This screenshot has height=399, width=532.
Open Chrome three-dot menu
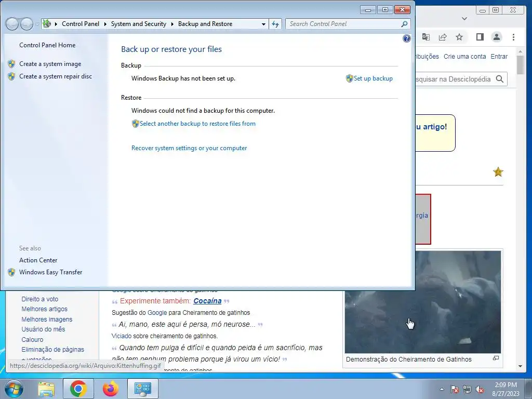click(x=513, y=37)
